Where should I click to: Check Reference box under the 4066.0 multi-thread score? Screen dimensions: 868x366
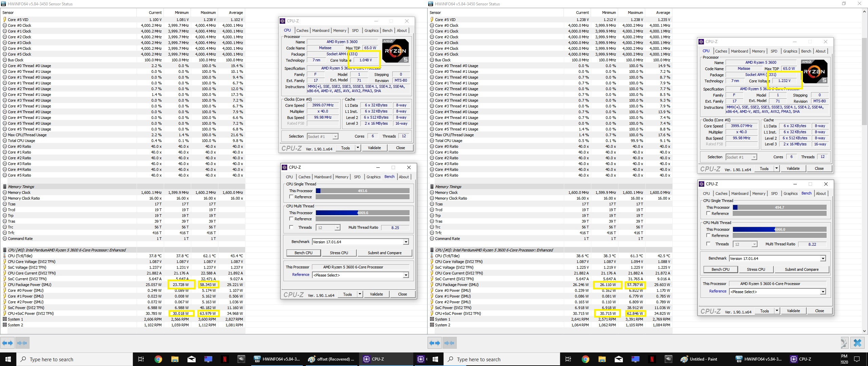(x=708, y=235)
